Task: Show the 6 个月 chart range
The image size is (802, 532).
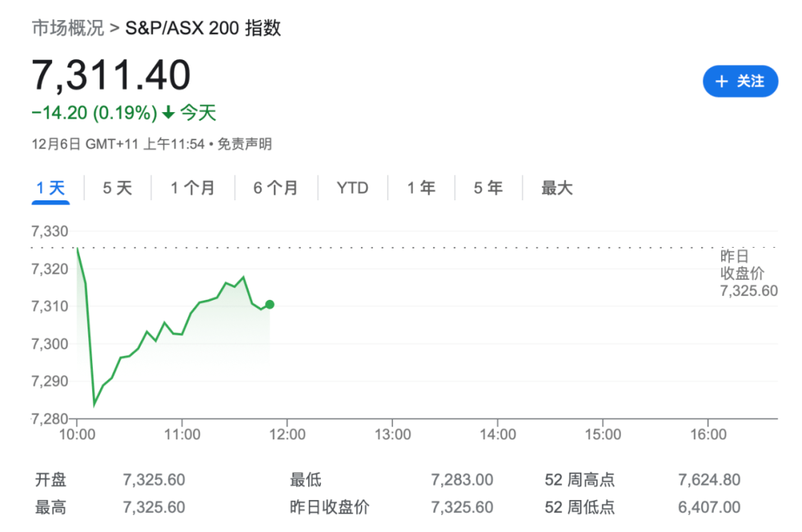Action: [276, 188]
